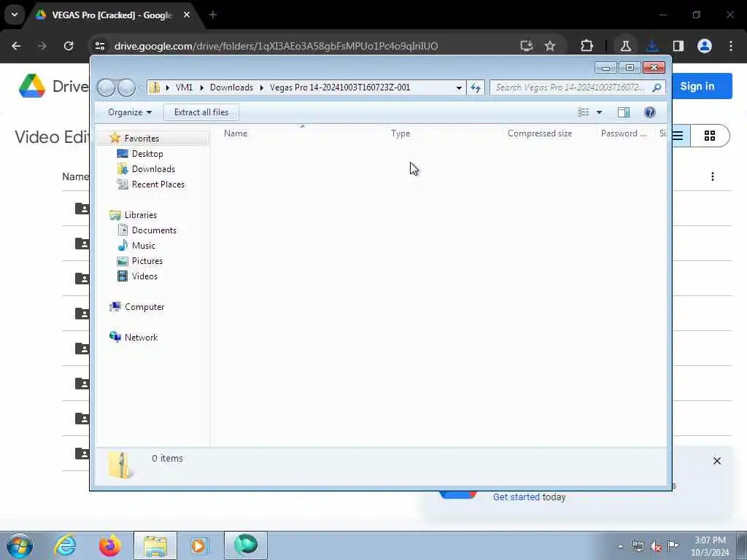Click the Chrome forward button
Viewport: 747px width, 560px height.
[x=42, y=46]
